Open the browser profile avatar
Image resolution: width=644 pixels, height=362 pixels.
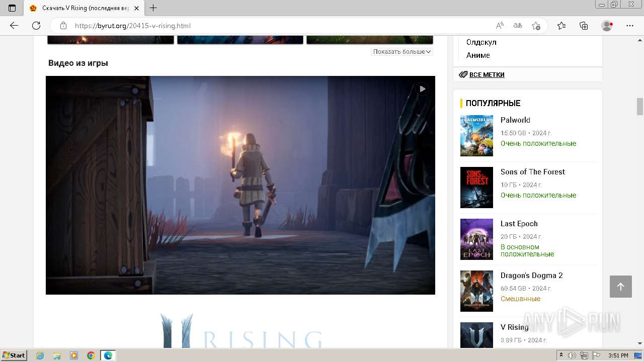pos(607,26)
